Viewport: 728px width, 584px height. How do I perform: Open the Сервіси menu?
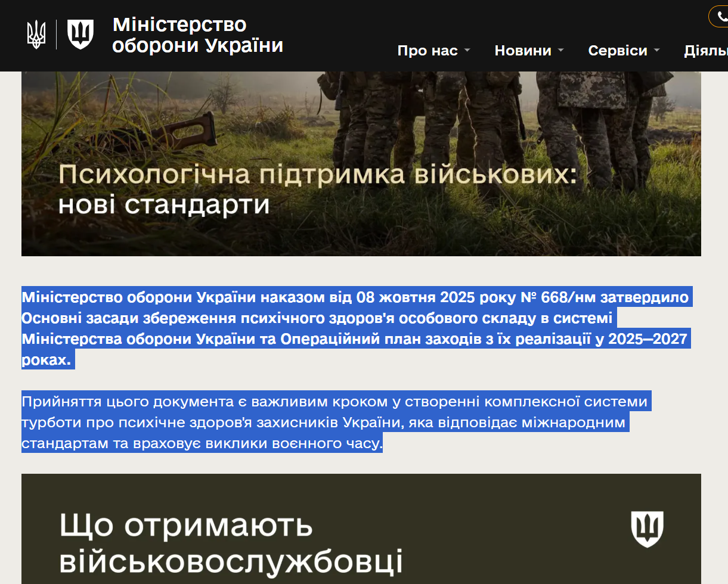point(618,51)
